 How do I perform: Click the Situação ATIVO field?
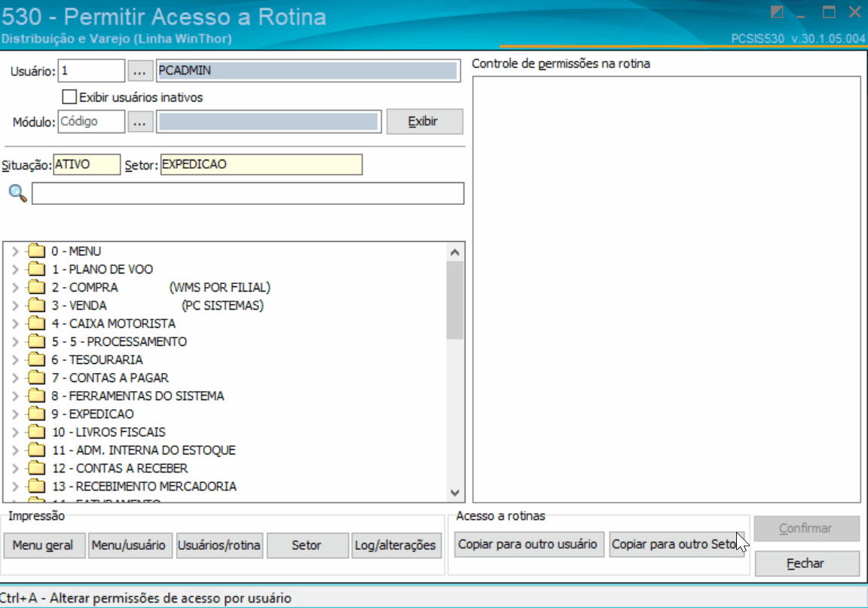pos(87,164)
